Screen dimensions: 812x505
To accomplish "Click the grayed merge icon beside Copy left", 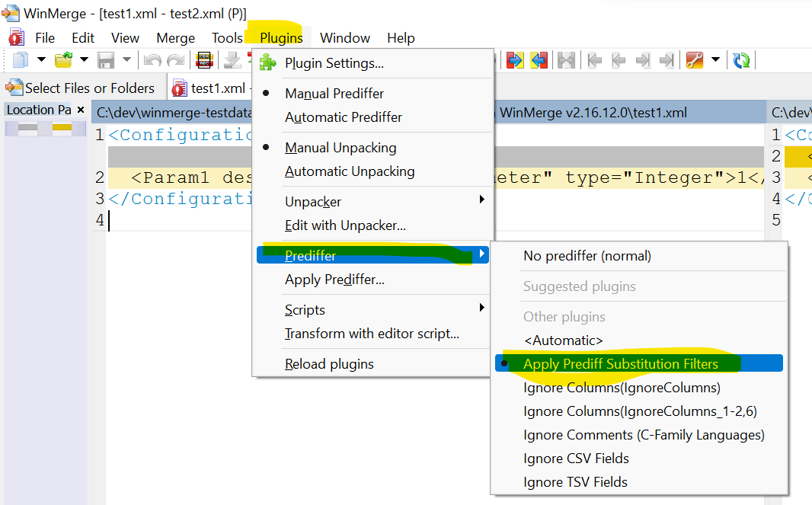I will pyautogui.click(x=566, y=60).
